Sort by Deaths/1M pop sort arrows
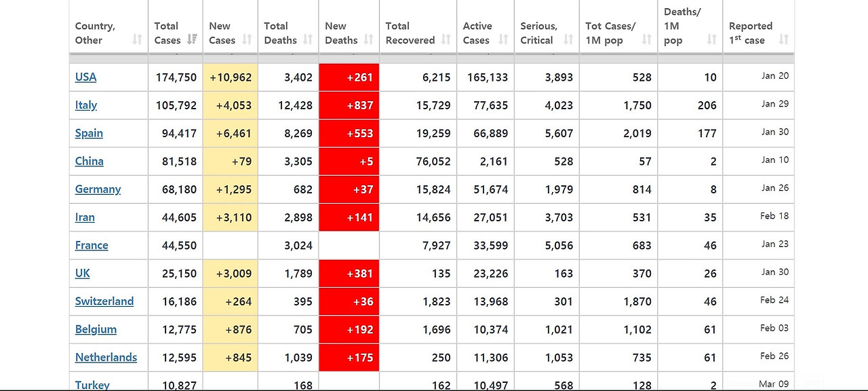 [x=711, y=39]
